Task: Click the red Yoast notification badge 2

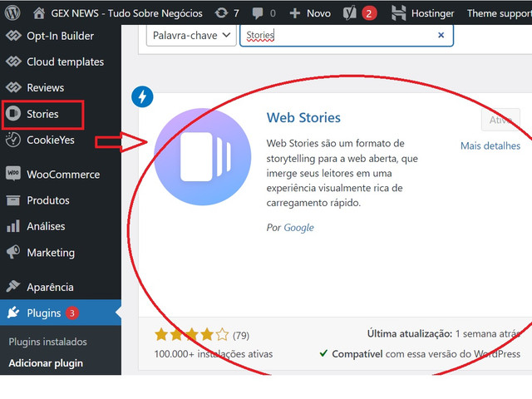Action: (x=369, y=13)
